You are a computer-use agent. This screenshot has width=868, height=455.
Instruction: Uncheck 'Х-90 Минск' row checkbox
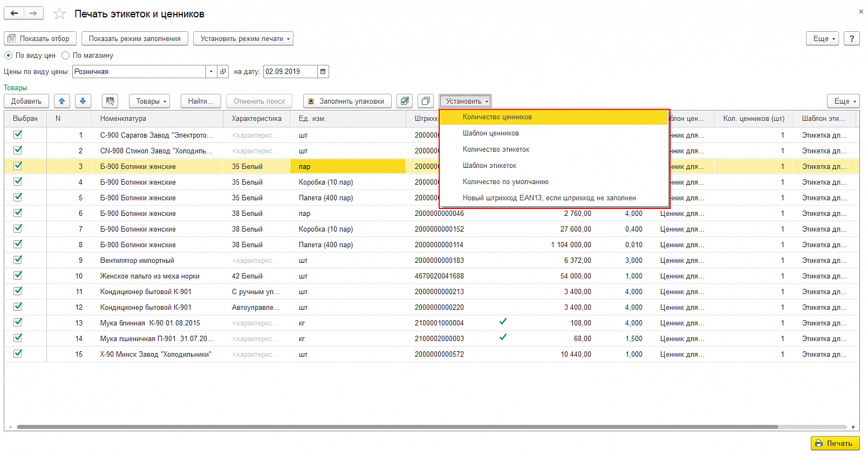[18, 353]
